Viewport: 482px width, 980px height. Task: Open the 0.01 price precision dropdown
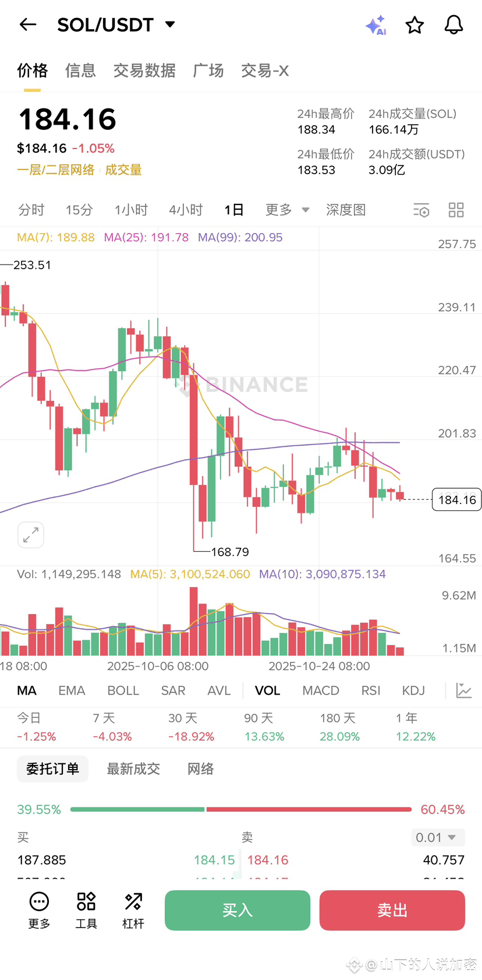pos(438,837)
